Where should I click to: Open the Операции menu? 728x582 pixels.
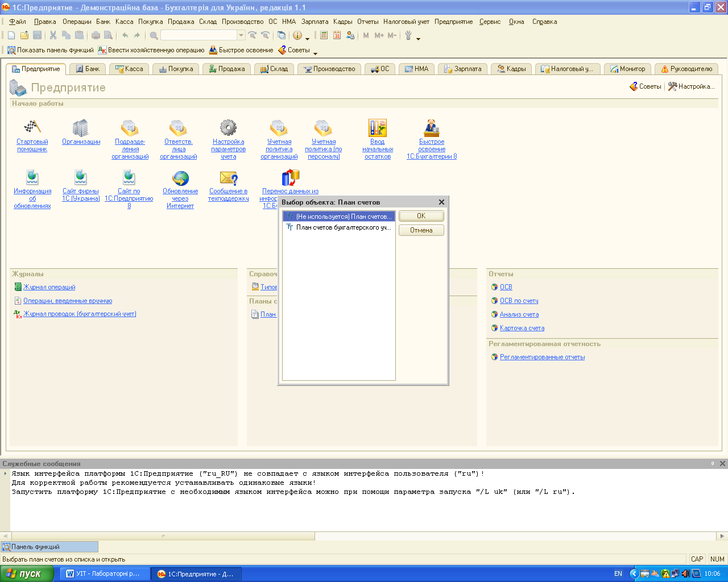[x=77, y=22]
